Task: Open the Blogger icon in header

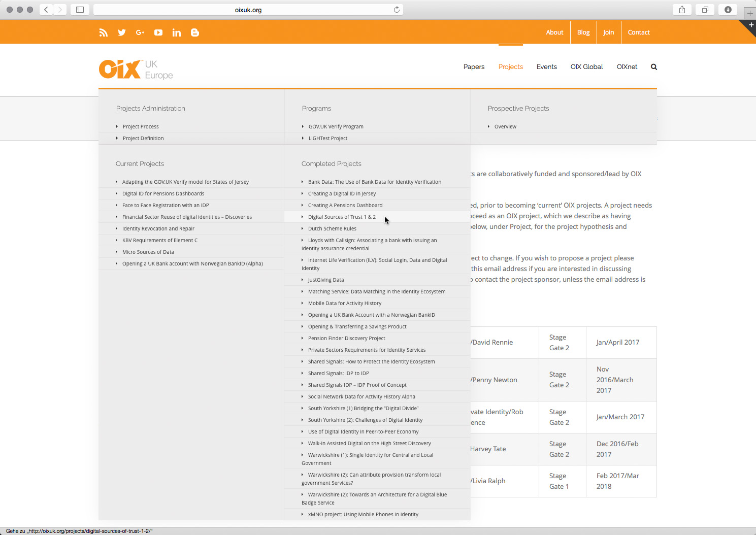Action: coord(195,32)
